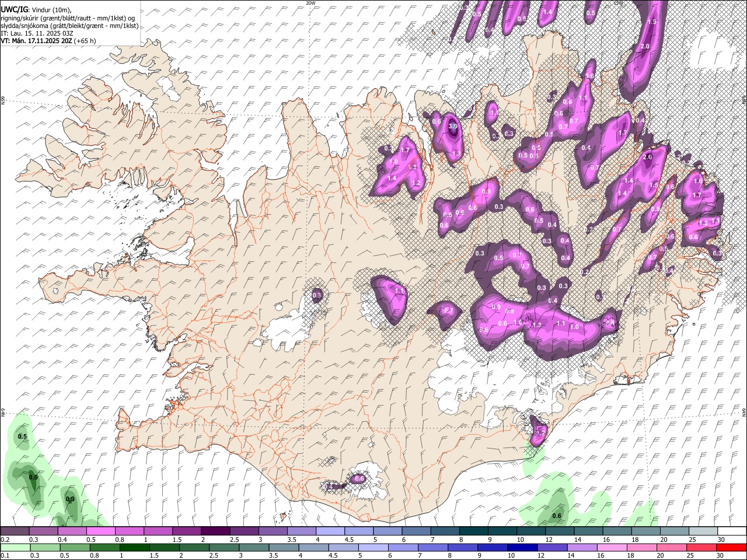Click the 15W longitude label
The width and height of the screenshot is (747, 560).
point(619,3)
